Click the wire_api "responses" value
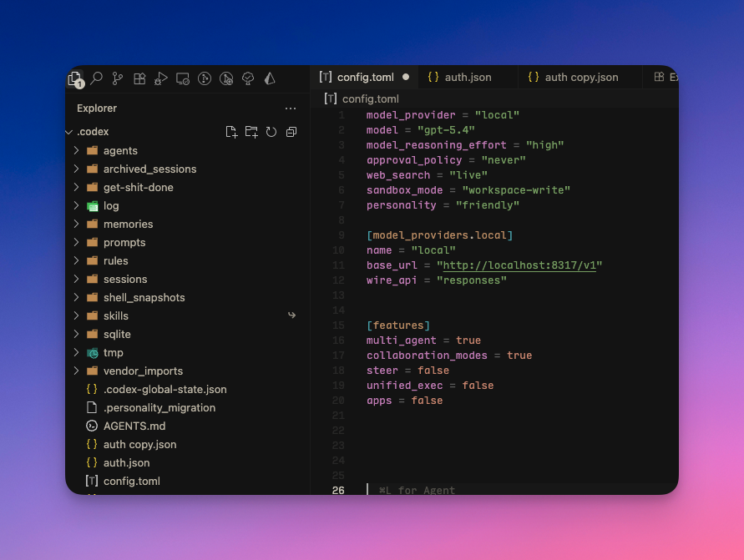744x560 pixels. click(x=472, y=280)
